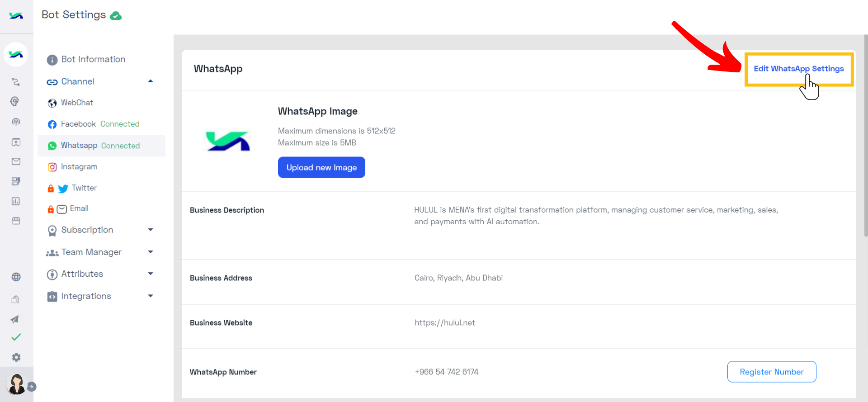Click the Team Manager people icon

[x=52, y=253]
